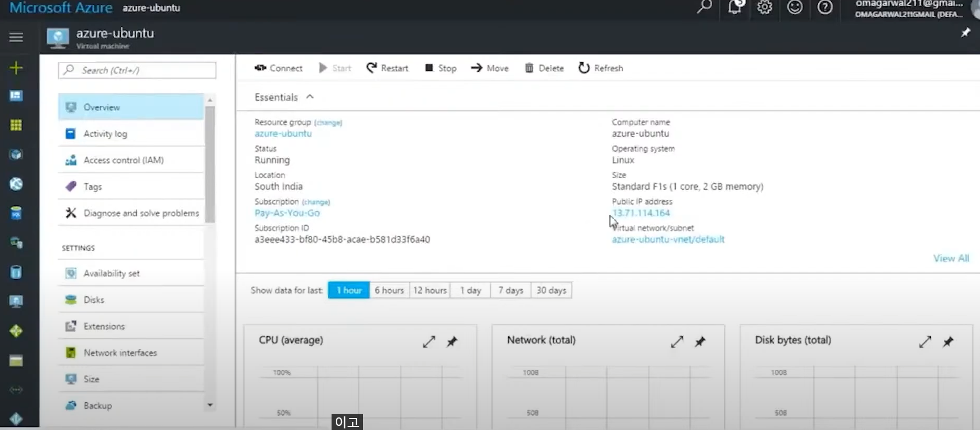Open the Dashboard icon in left sidebar

click(x=16, y=96)
